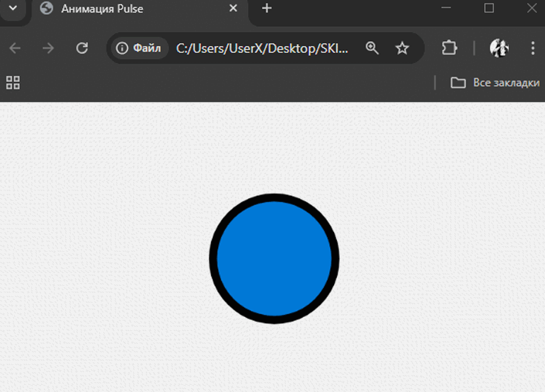Go back to the previous page
Screen dimensions: 545x392
pos(15,48)
